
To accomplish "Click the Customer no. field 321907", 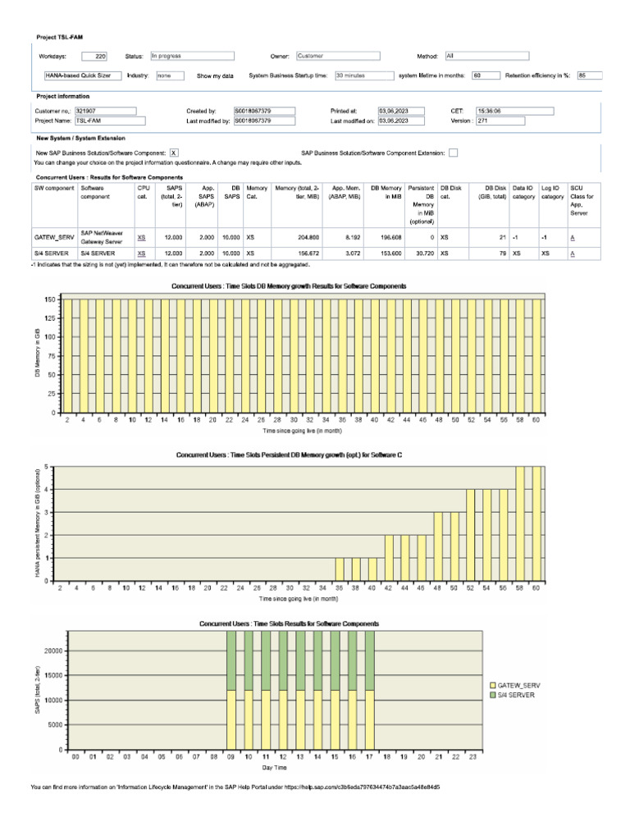I will point(106,111).
